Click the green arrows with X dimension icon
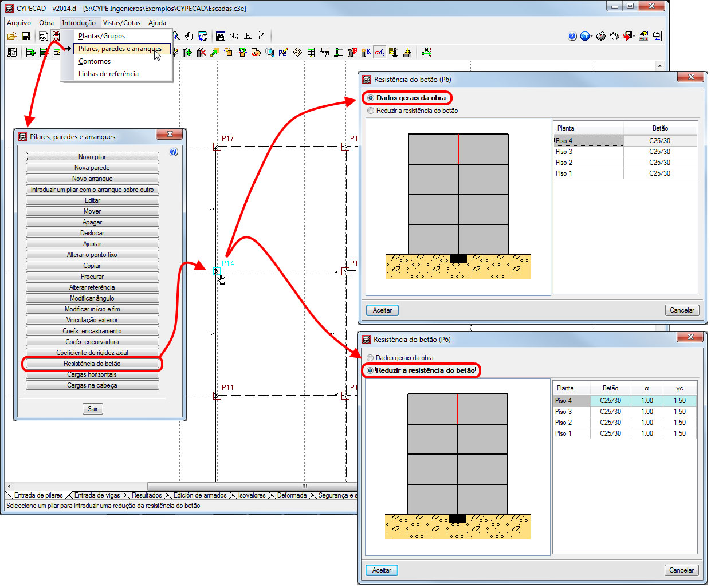This screenshot has height=588, width=711. (426, 52)
